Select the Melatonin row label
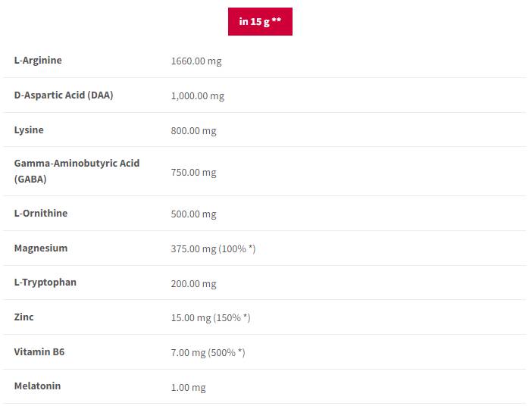 click(x=38, y=386)
